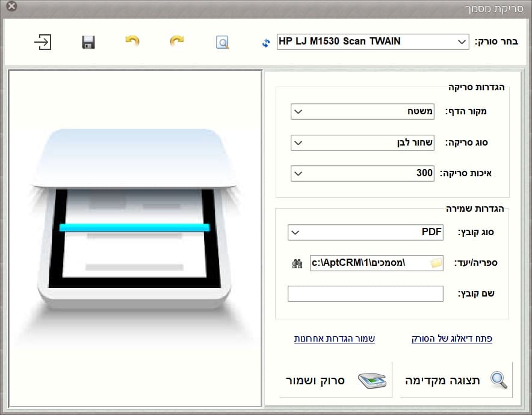Image resolution: width=532 pixels, height=415 pixels.
Task: Click the rotate left arrow icon
Action: tap(132, 41)
